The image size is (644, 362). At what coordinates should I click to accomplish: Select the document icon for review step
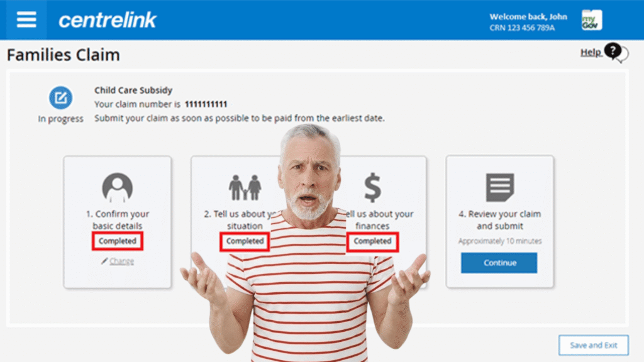click(500, 187)
